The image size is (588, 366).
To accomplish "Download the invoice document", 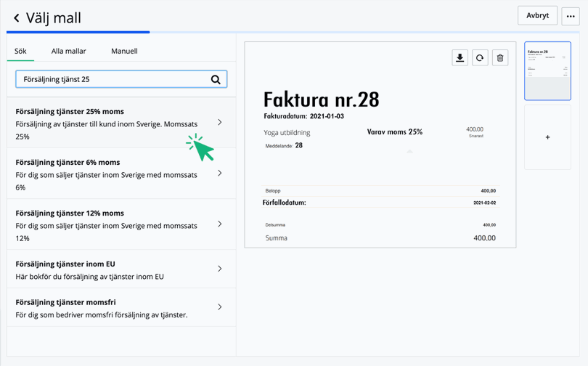I will [x=460, y=58].
